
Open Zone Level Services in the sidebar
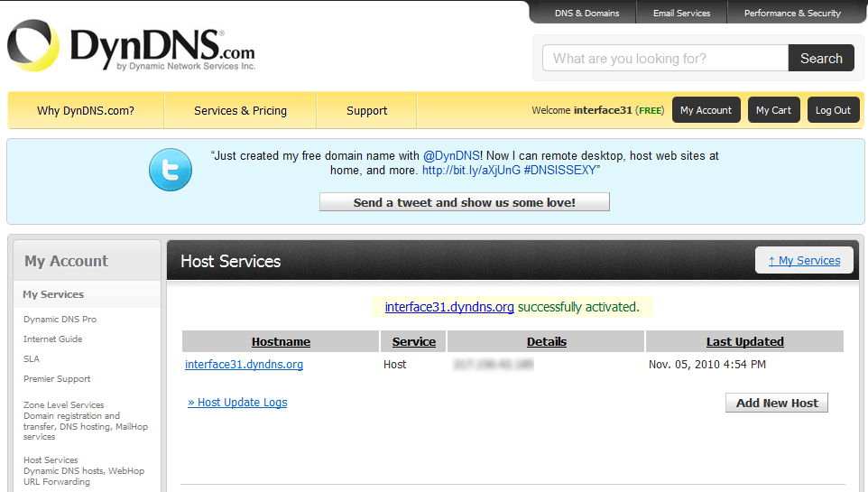[x=64, y=405]
